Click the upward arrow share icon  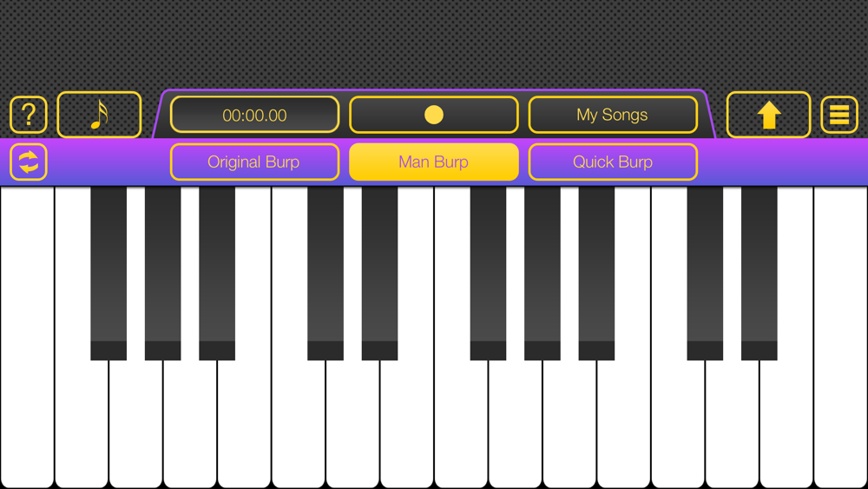click(x=768, y=115)
